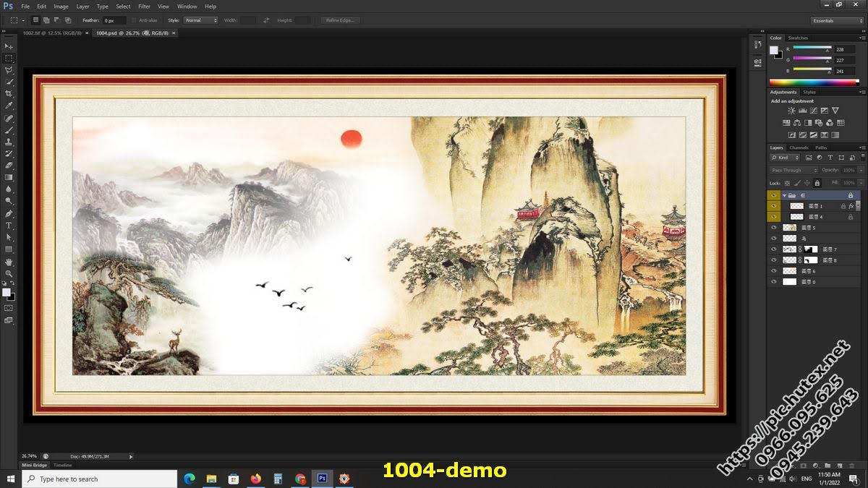Hide layer 图层 8
Screen dimensions: 868x488
tap(774, 260)
